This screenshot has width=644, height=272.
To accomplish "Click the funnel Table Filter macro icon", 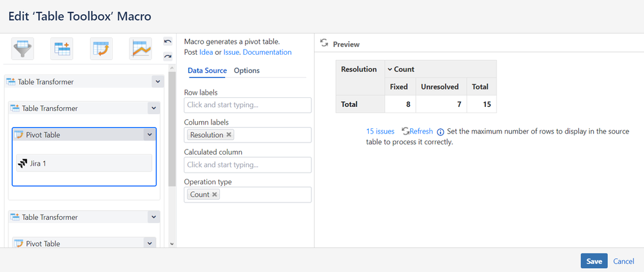I will (x=23, y=48).
